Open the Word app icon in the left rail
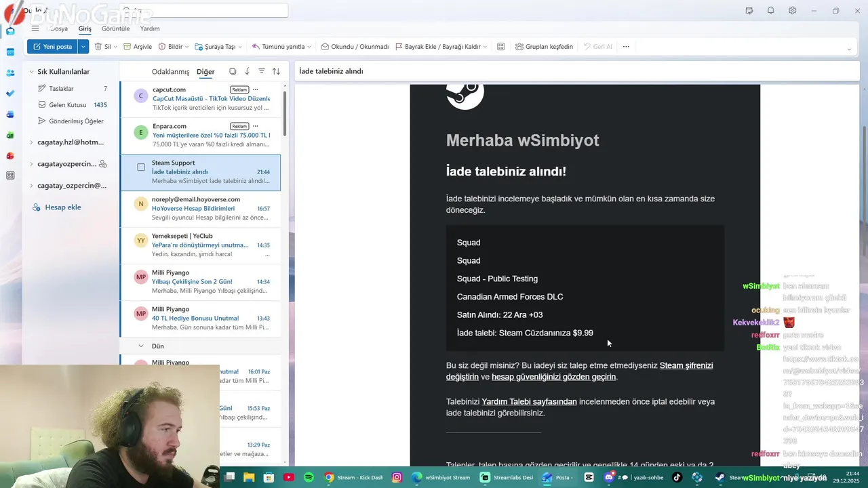The image size is (868, 488). 10,115
